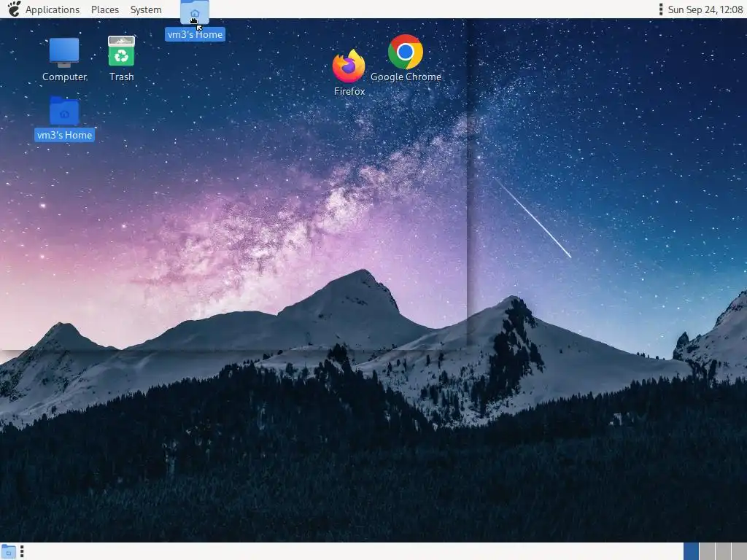Click the MATE foot logo in the top panel
Screen dimensions: 747x560
[x=14, y=9]
